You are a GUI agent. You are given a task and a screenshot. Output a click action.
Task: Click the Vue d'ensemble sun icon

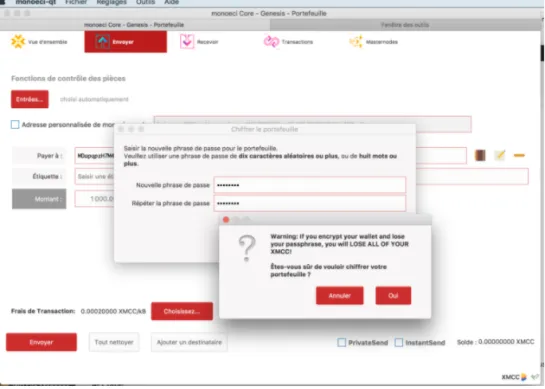18,42
